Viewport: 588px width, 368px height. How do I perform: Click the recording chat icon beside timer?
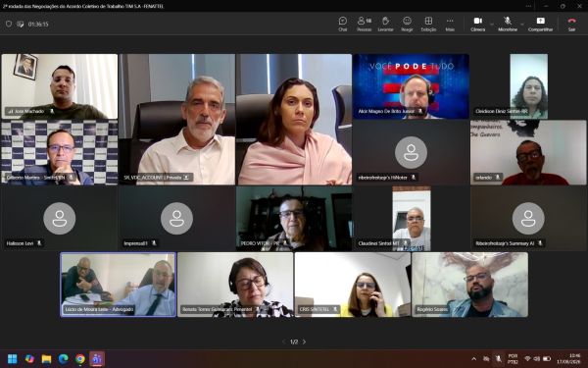pos(21,24)
